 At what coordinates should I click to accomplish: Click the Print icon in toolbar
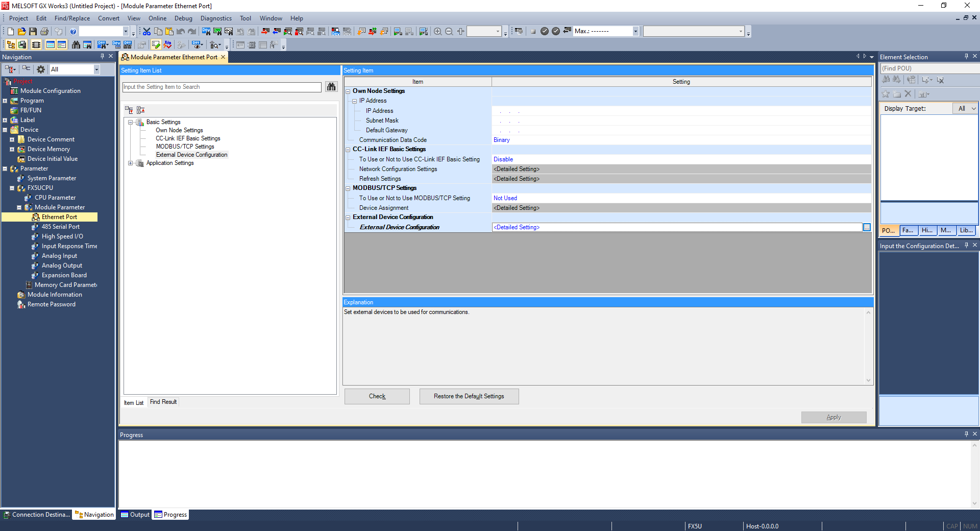(44, 32)
